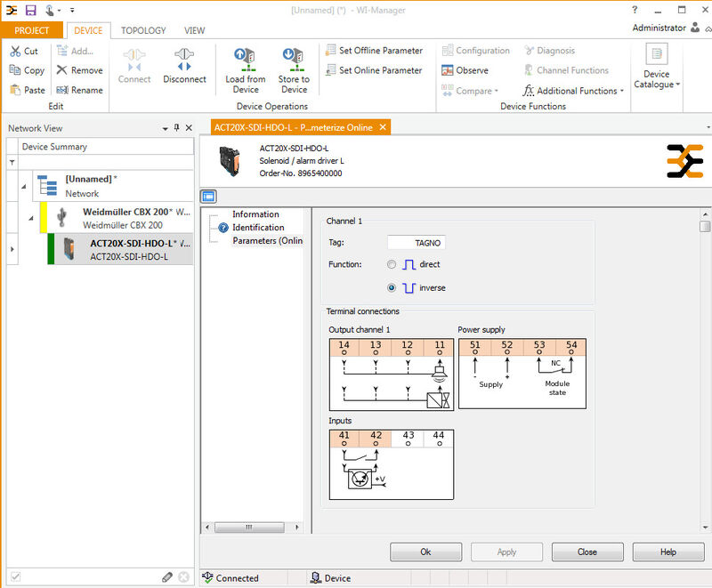Click the Save icon in title bar
712x588 pixels.
click(30, 10)
